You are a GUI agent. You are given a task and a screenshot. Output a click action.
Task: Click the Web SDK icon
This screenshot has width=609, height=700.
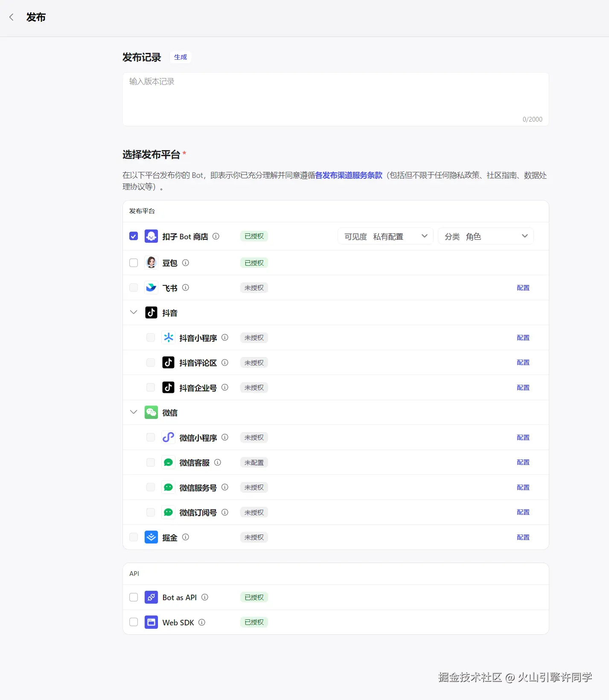(151, 622)
